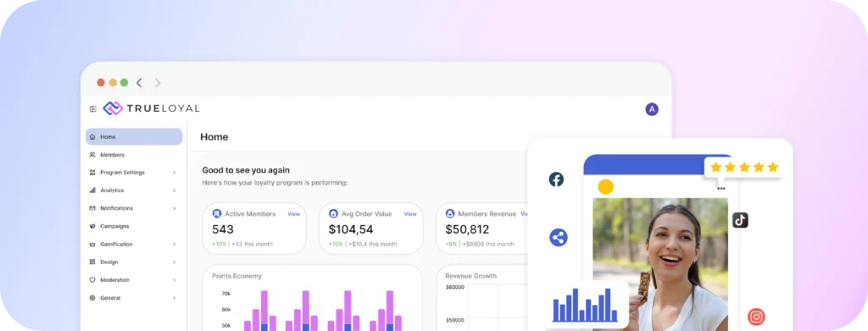Click the green window maximize dot
The height and width of the screenshot is (331, 868).
(x=124, y=82)
